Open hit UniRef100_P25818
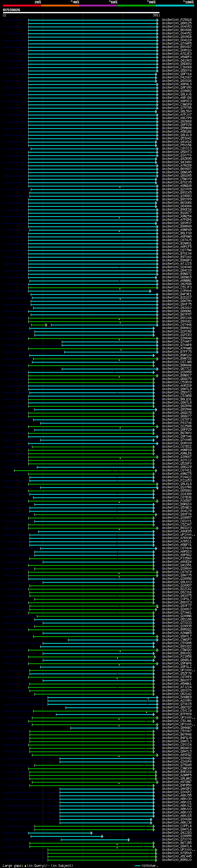 (x=177, y=20)
